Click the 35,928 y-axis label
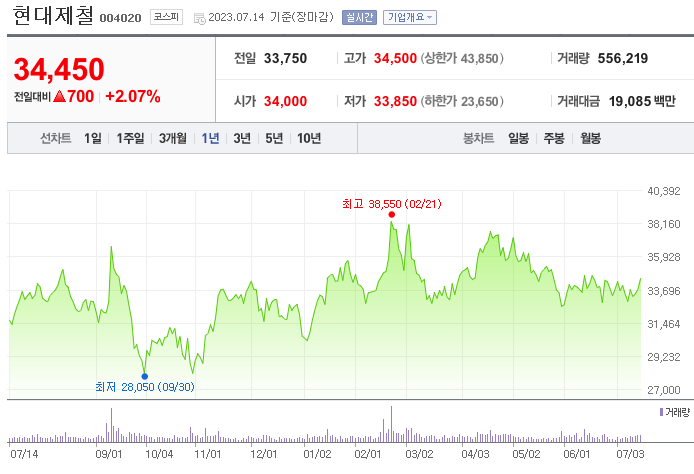The image size is (694, 474). click(x=664, y=257)
